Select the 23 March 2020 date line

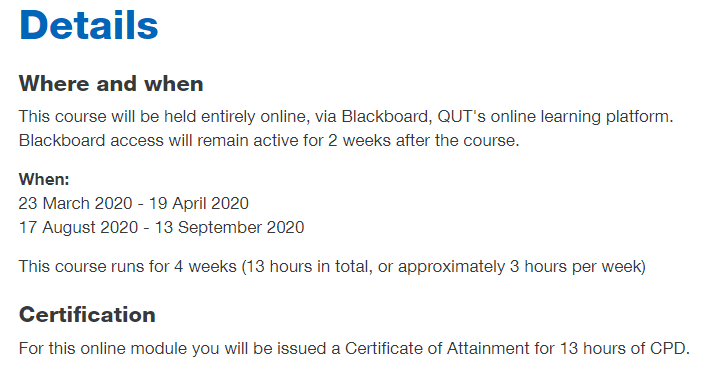pos(134,203)
